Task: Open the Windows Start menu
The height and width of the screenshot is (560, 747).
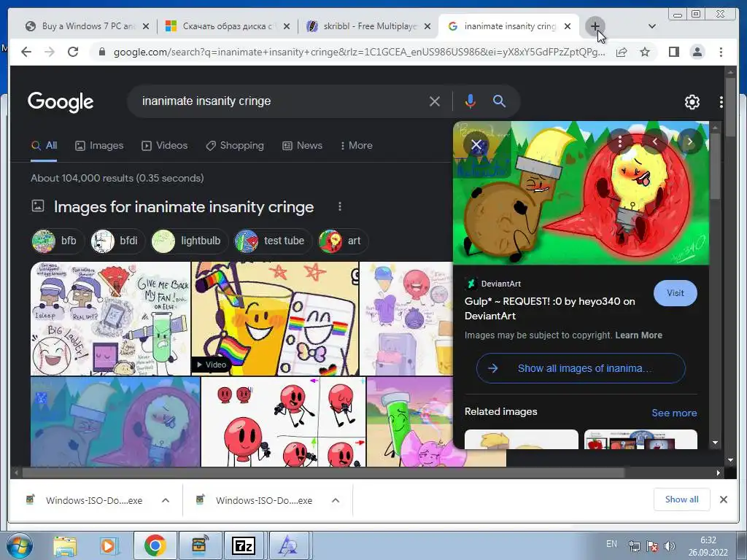Action: click(x=18, y=545)
